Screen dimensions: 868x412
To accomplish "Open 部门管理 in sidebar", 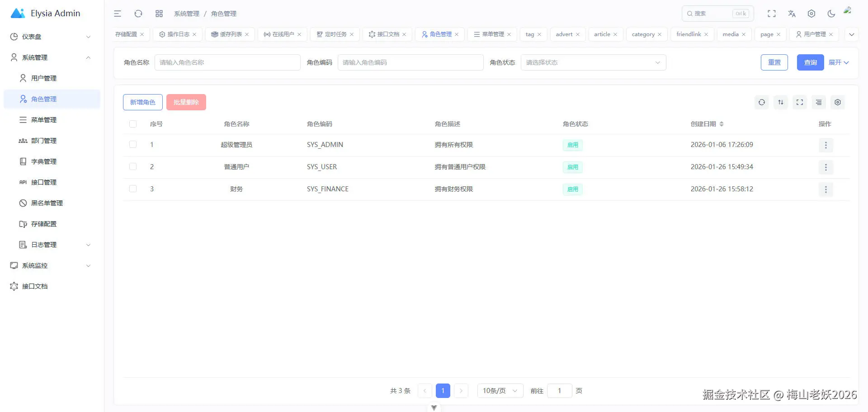I will tap(52, 141).
